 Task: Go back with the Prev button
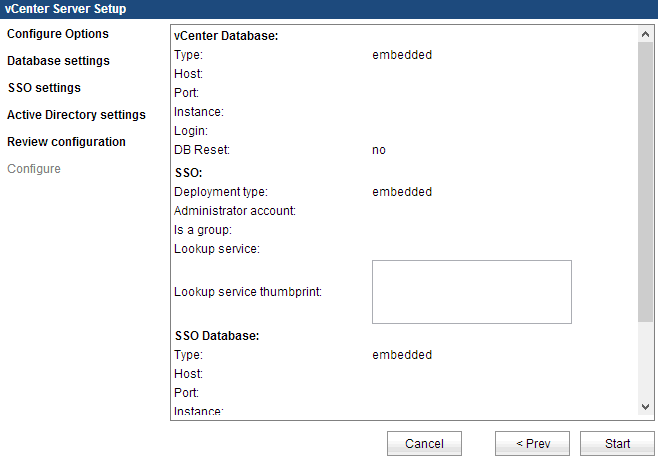[x=533, y=443]
